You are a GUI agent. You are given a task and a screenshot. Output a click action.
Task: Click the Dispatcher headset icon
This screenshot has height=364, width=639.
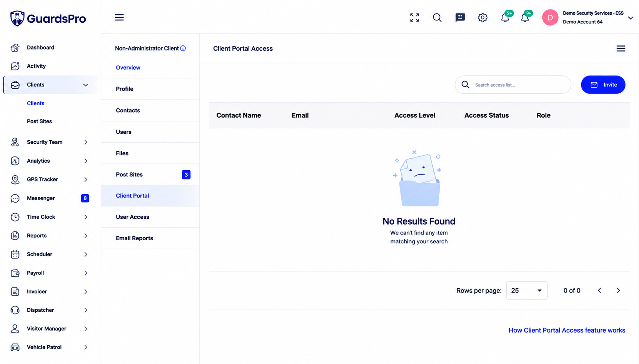15,310
